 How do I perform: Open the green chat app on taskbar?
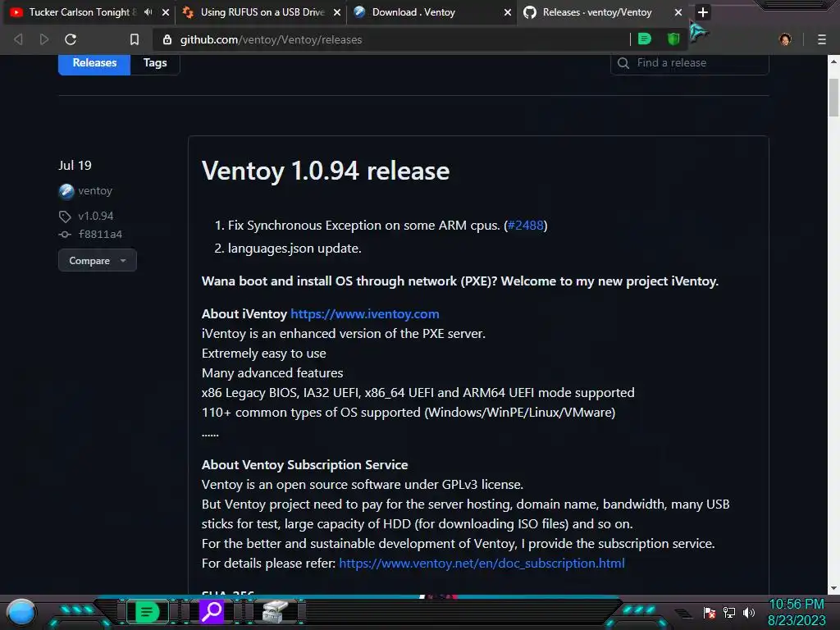[147, 612]
